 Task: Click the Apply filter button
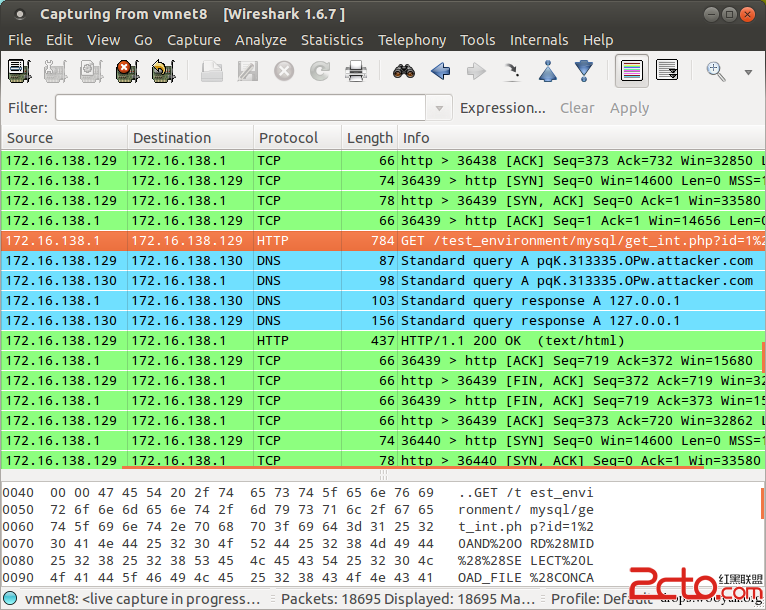tap(629, 108)
